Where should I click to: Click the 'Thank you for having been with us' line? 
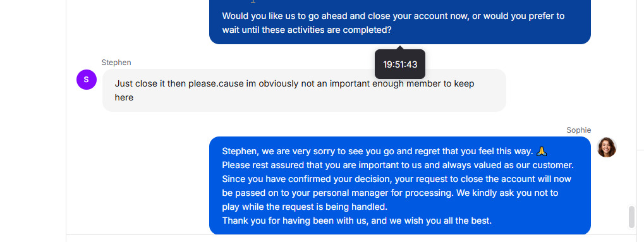pos(357,221)
